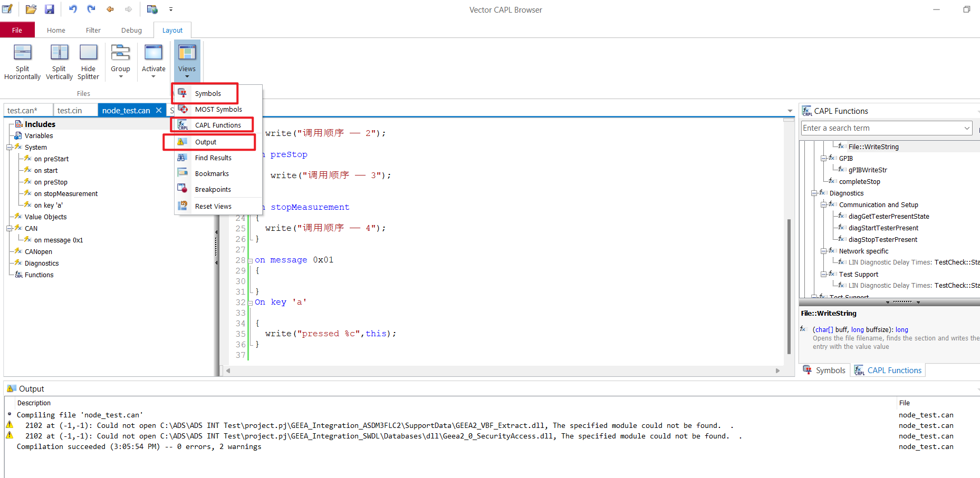Select diagStartTesterPresent function

[x=883, y=228]
